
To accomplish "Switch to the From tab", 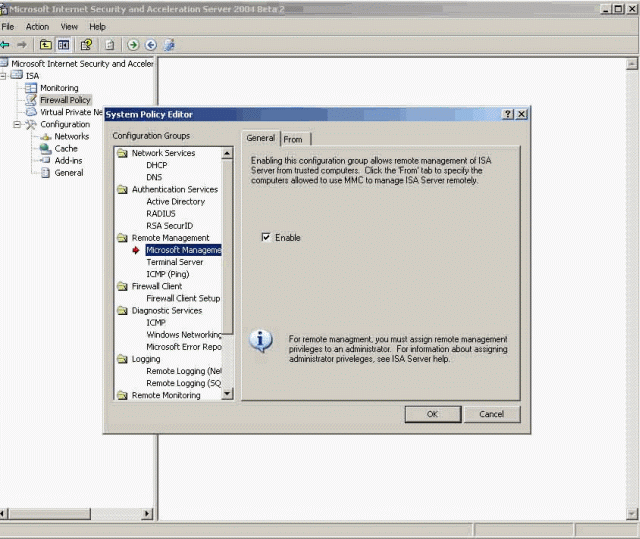I will 294,139.
